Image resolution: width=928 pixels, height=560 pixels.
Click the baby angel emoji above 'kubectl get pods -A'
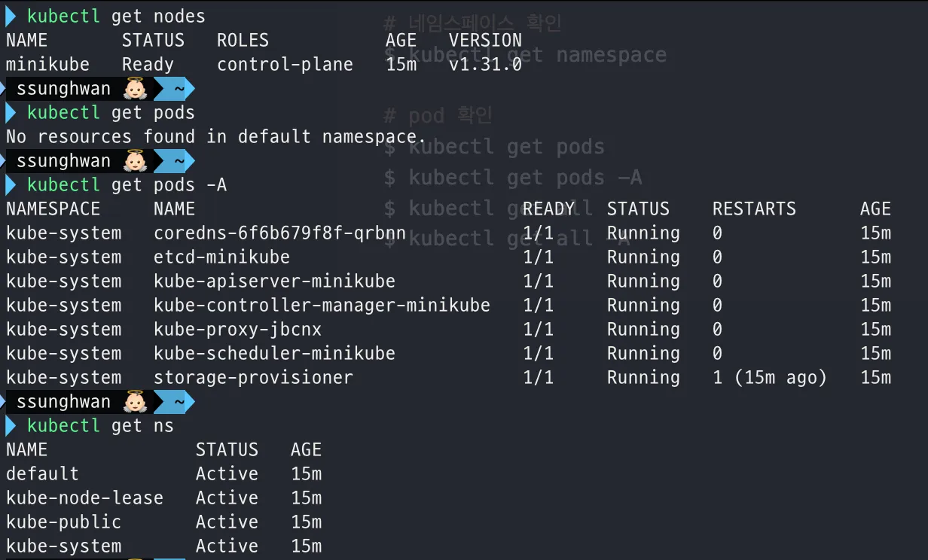click(134, 161)
